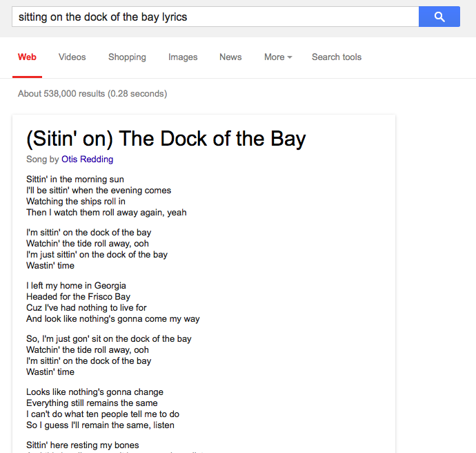Select the Web results tab
The image size is (476, 453).
pyautogui.click(x=28, y=57)
